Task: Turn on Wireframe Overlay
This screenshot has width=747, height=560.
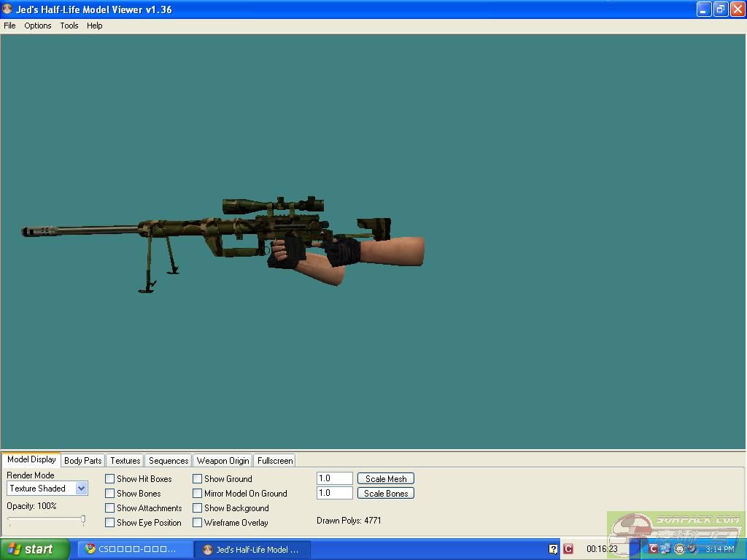Action: pyautogui.click(x=198, y=523)
